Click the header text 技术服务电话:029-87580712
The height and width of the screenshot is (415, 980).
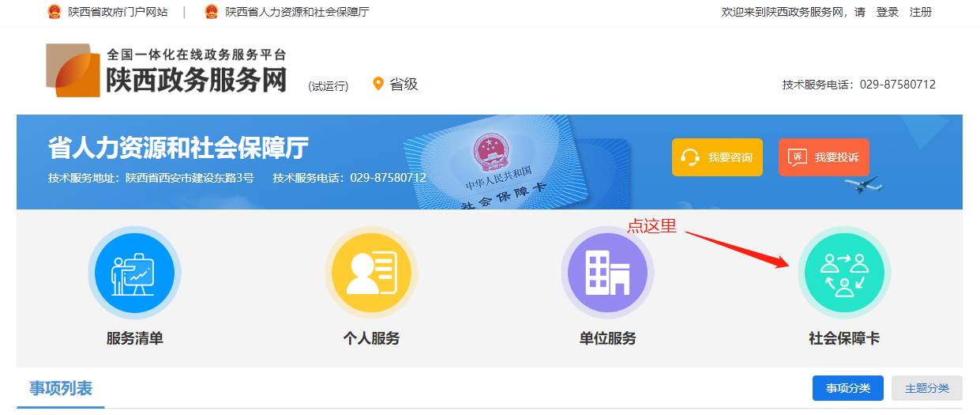[x=859, y=85]
